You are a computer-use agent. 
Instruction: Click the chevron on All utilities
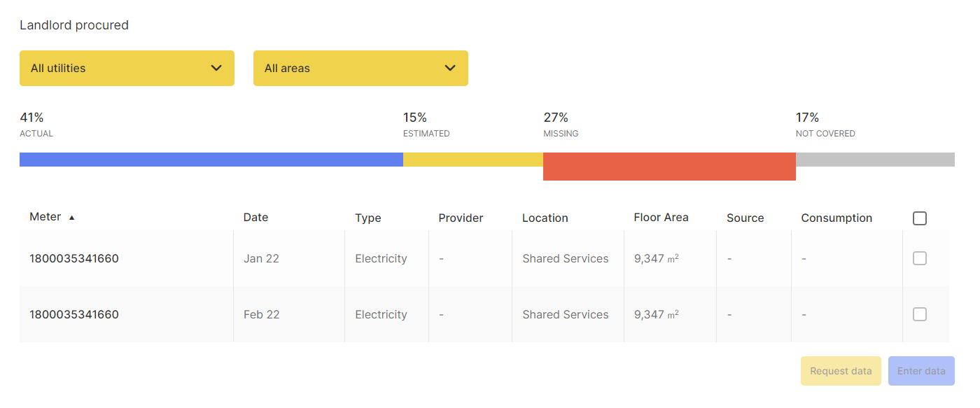point(216,68)
